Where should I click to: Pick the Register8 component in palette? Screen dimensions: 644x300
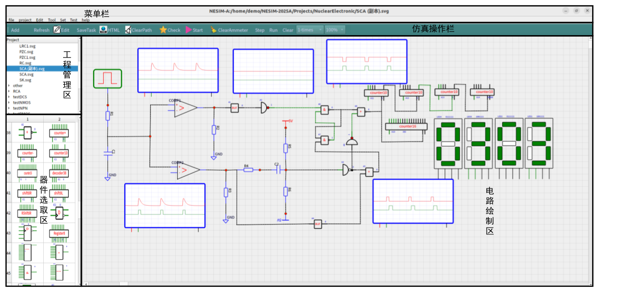coord(59,233)
